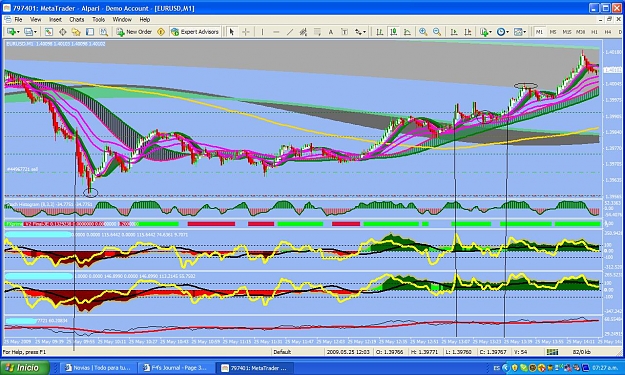
Task: Select the H4 timeframe
Action: (x=608, y=32)
